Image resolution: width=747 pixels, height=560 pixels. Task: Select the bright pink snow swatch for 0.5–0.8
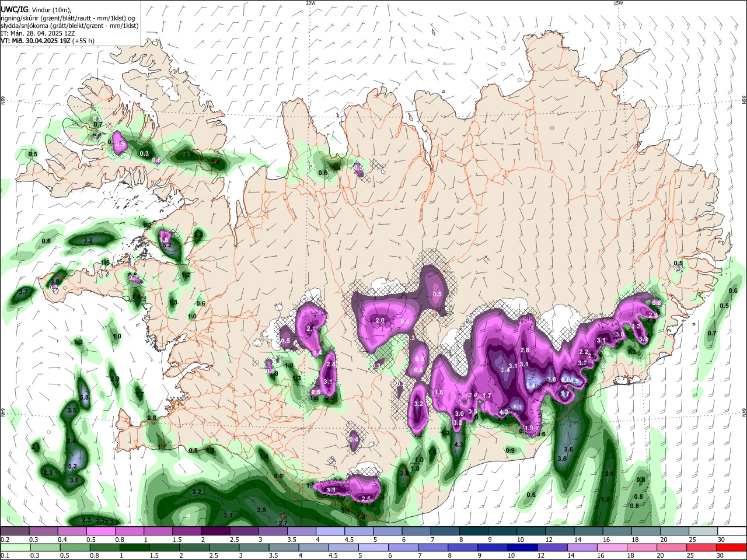coord(101,531)
